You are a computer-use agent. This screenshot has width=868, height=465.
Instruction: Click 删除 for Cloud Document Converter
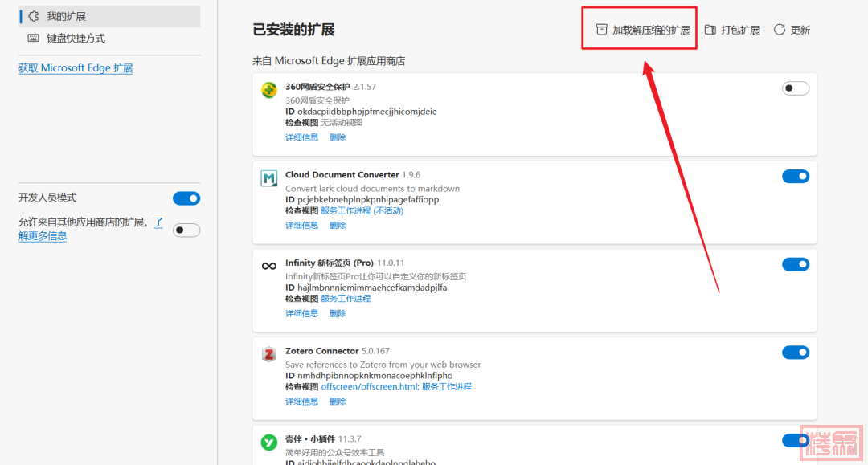point(337,225)
